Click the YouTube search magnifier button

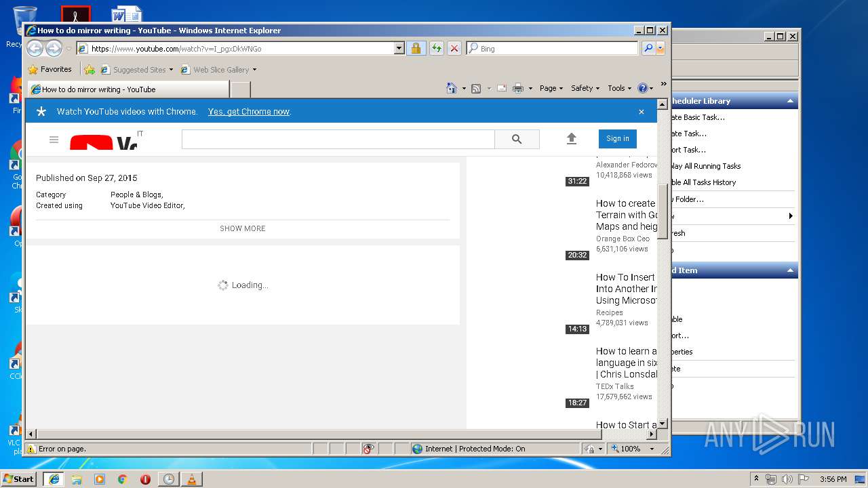(x=517, y=139)
